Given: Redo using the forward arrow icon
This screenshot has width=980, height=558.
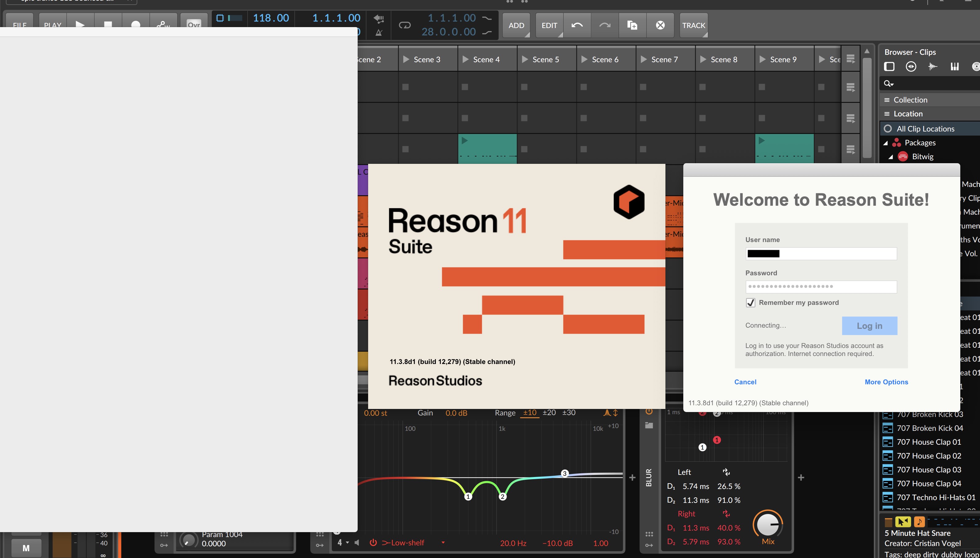Looking at the screenshot, I should [x=605, y=25].
